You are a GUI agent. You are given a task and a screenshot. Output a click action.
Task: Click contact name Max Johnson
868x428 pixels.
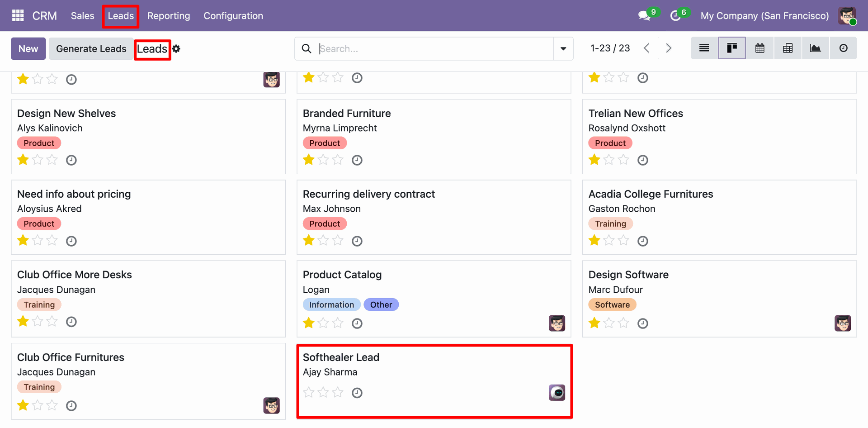click(x=332, y=209)
